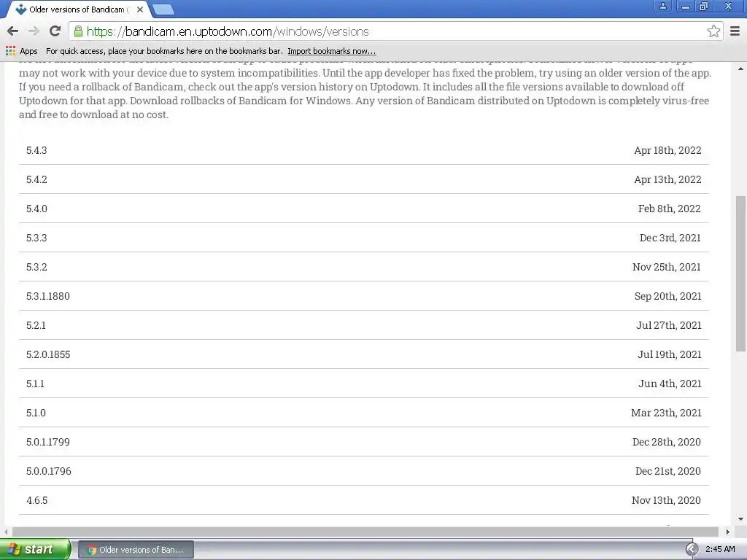This screenshot has width=747, height=560.
Task: Click the Chrome taskbar button
Action: pos(136,550)
